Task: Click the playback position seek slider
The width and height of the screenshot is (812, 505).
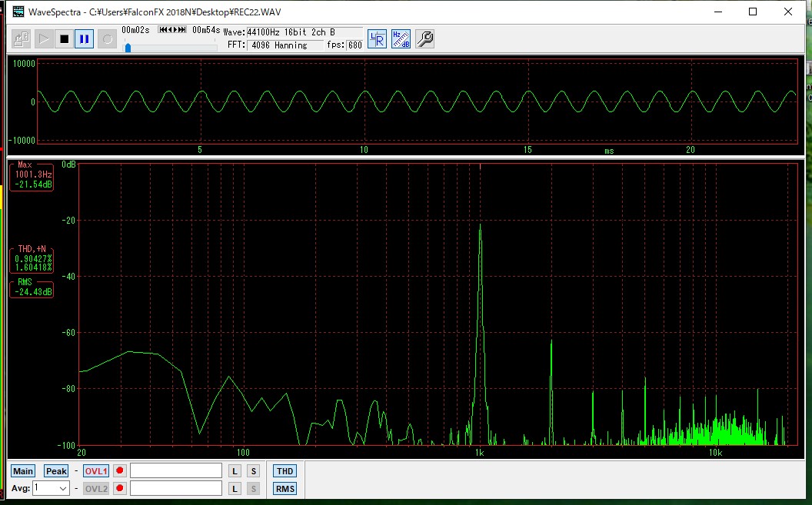Action: point(171,48)
